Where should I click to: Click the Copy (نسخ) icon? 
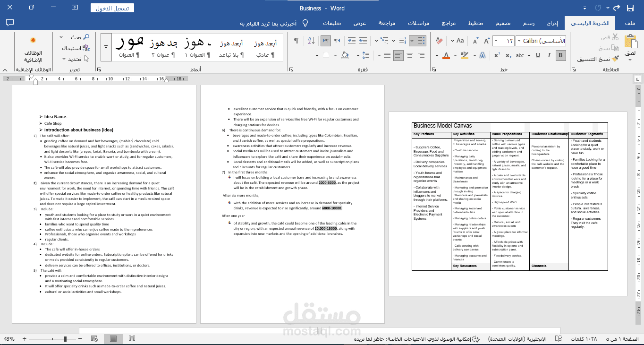615,48
